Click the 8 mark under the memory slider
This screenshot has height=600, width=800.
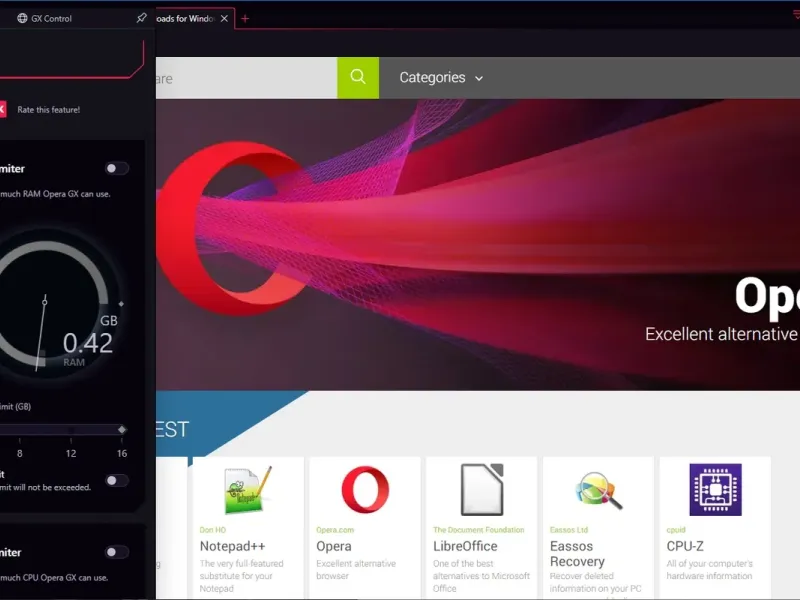click(x=19, y=453)
